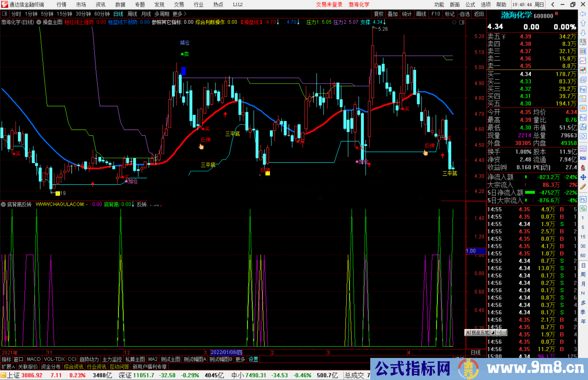The height and width of the screenshot is (380, 588).
Task: Click the 极品五笔 input method bar
Action: pyautogui.click(x=486, y=333)
